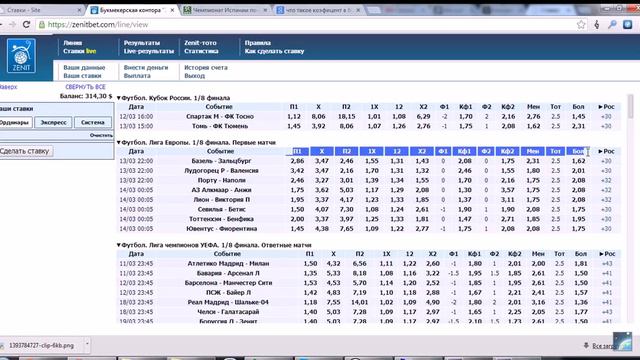Bookmark page using the star icon
Viewport: 640px width, 360px height.
coord(581,24)
